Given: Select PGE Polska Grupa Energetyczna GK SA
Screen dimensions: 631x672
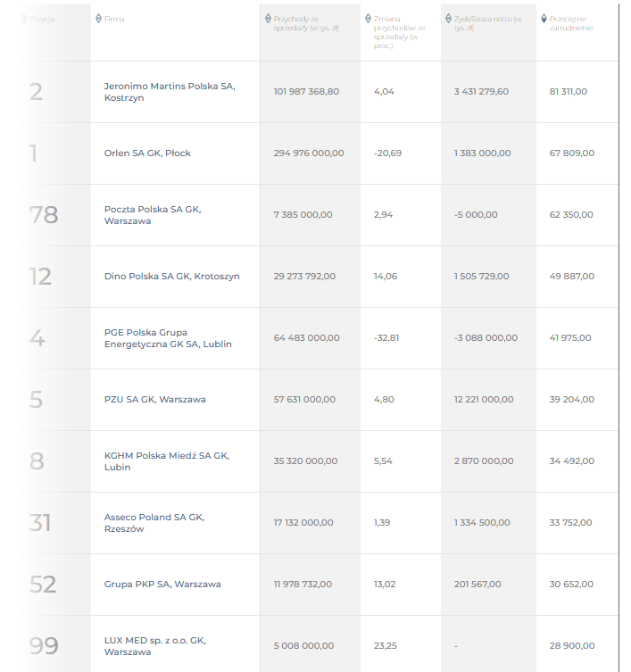Looking at the screenshot, I should [x=168, y=338].
